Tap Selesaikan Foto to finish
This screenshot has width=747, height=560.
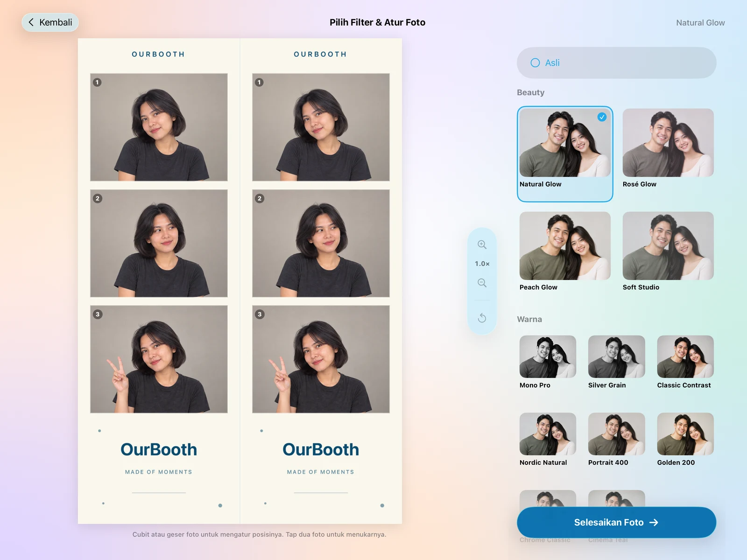(616, 522)
